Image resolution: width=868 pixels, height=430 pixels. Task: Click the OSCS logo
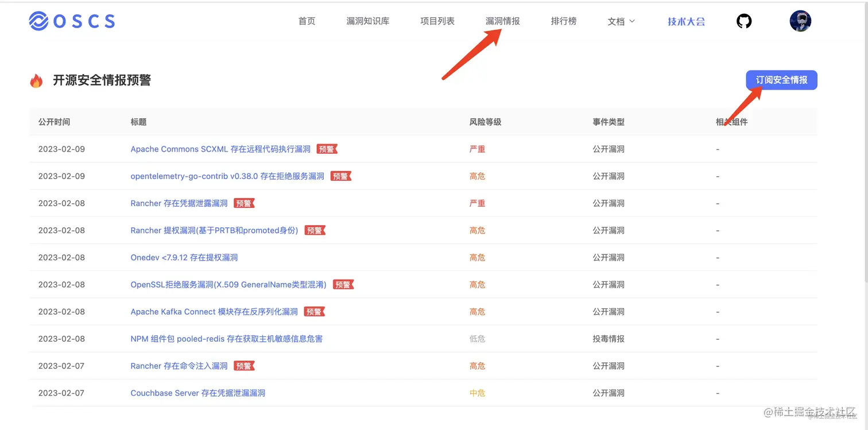pos(72,21)
